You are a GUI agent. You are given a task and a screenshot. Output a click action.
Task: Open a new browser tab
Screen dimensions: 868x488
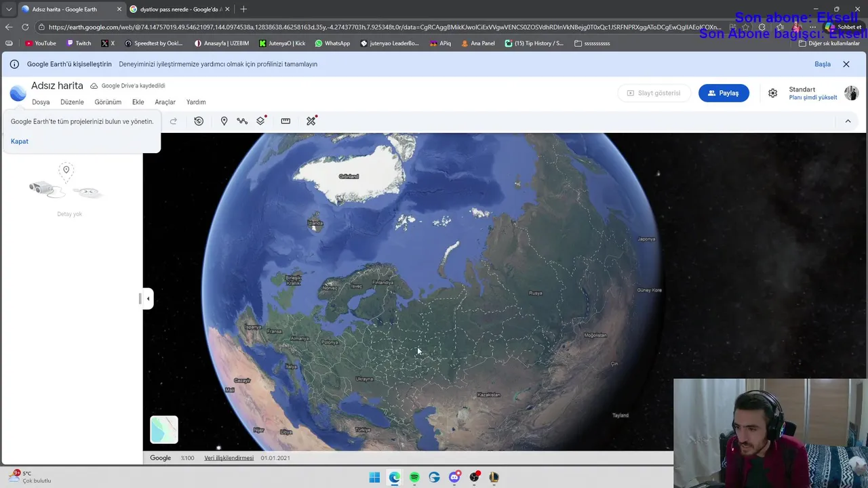point(243,9)
